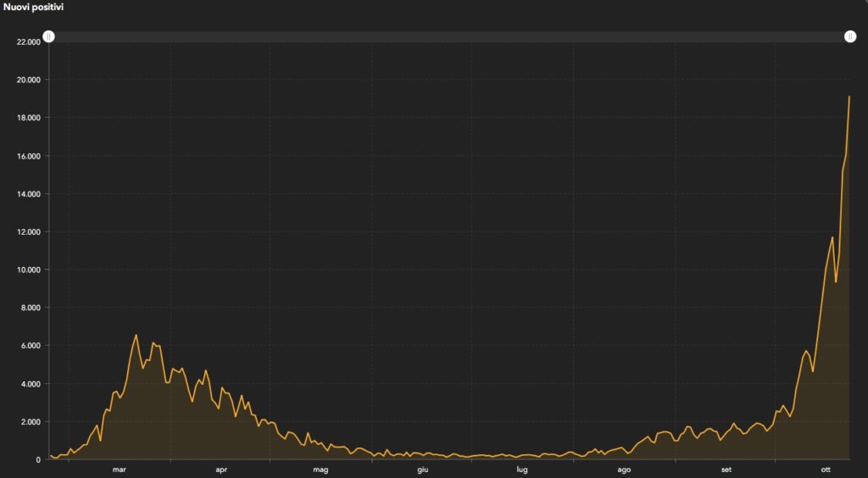Image resolution: width=868 pixels, height=478 pixels.
Task: Click the 22.000 y-axis label
Action: coord(28,42)
